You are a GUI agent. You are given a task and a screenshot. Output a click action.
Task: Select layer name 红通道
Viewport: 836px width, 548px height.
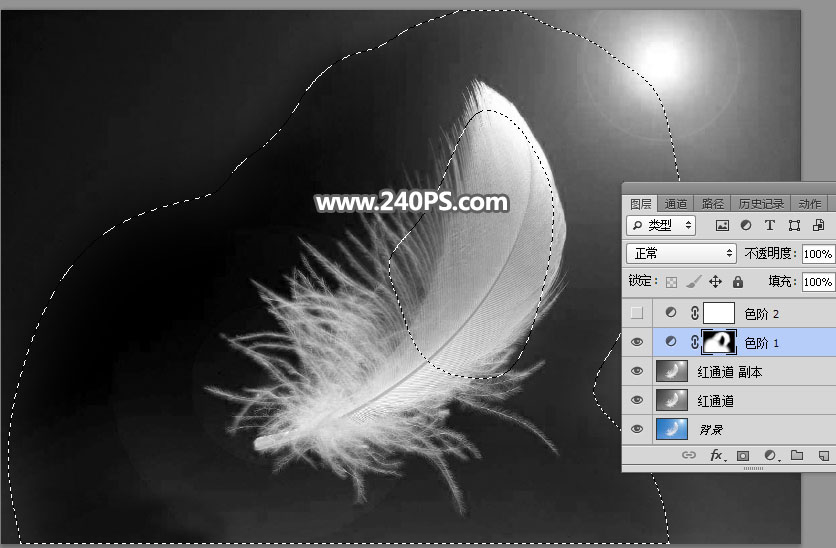[x=716, y=401]
